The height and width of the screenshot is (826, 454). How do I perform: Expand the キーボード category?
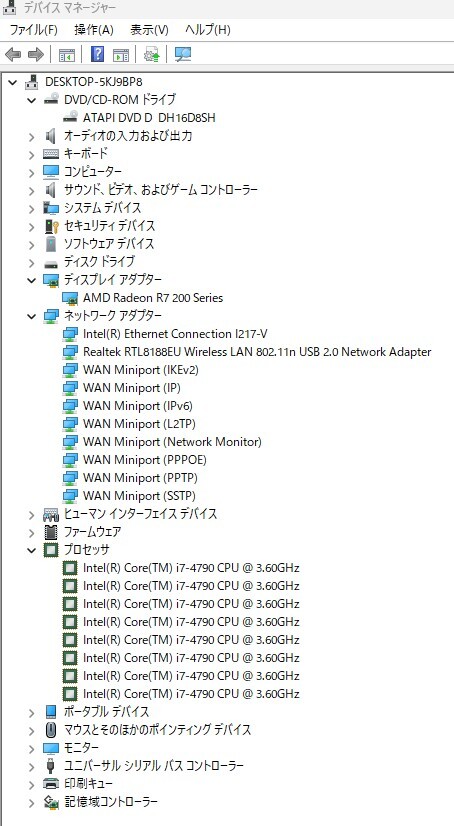pos(32,154)
